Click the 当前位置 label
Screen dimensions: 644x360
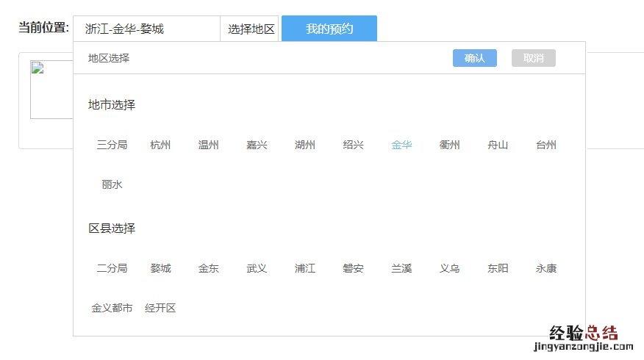[43, 27]
